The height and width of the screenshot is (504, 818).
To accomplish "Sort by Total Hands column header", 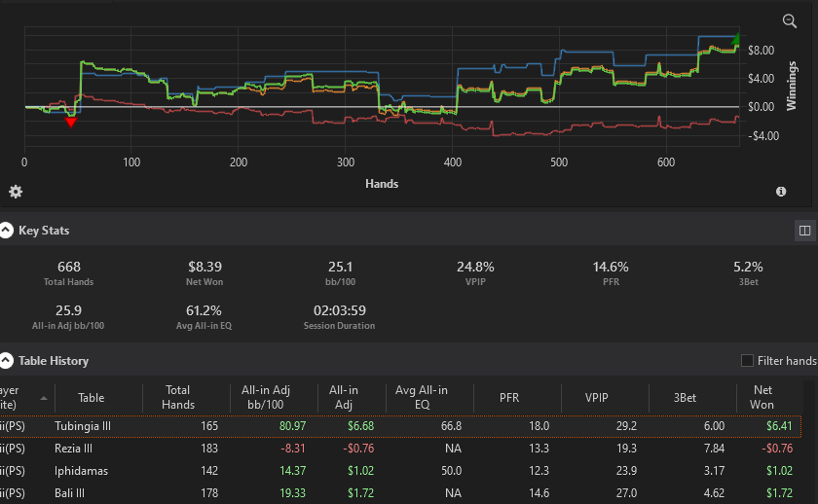I will pos(178,398).
